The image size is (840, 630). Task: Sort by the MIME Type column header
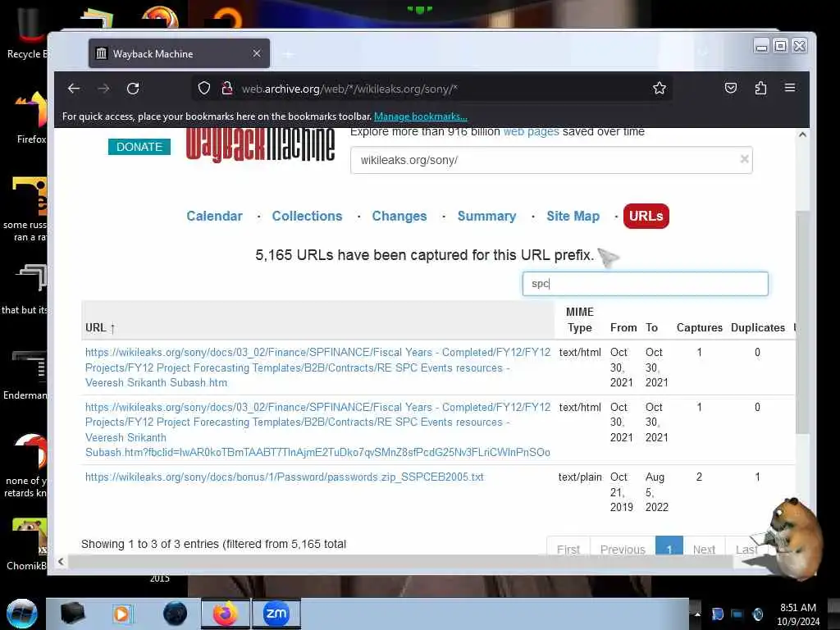[580, 320]
